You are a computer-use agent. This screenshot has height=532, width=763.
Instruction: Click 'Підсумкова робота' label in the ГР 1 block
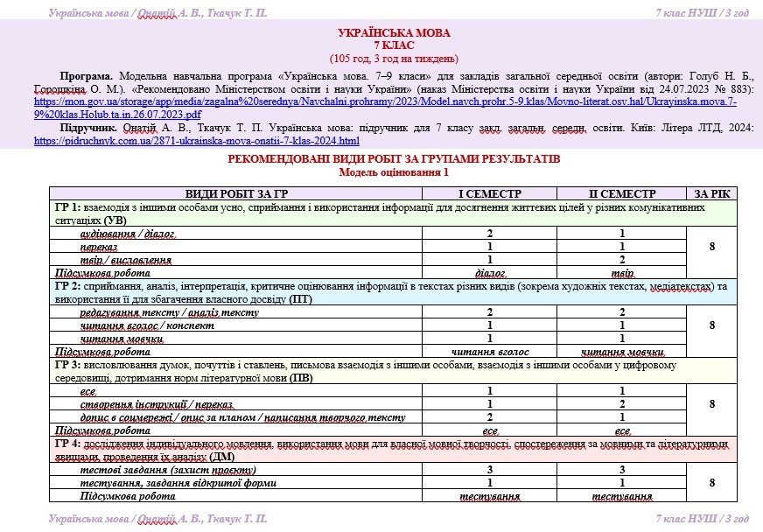coord(102,273)
